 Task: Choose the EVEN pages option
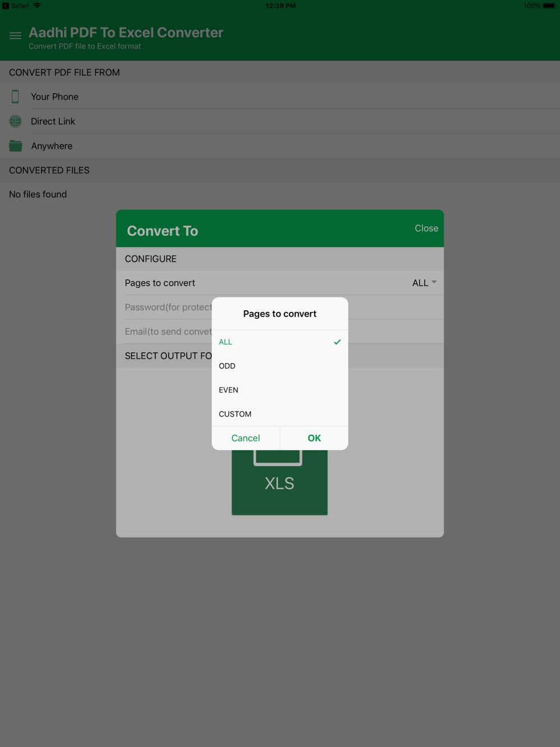280,390
